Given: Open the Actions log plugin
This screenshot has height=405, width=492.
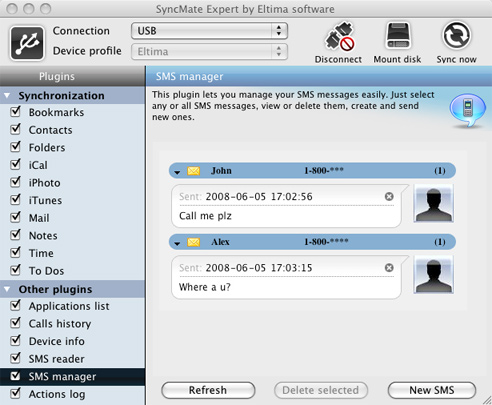Looking at the screenshot, I should click(x=57, y=394).
